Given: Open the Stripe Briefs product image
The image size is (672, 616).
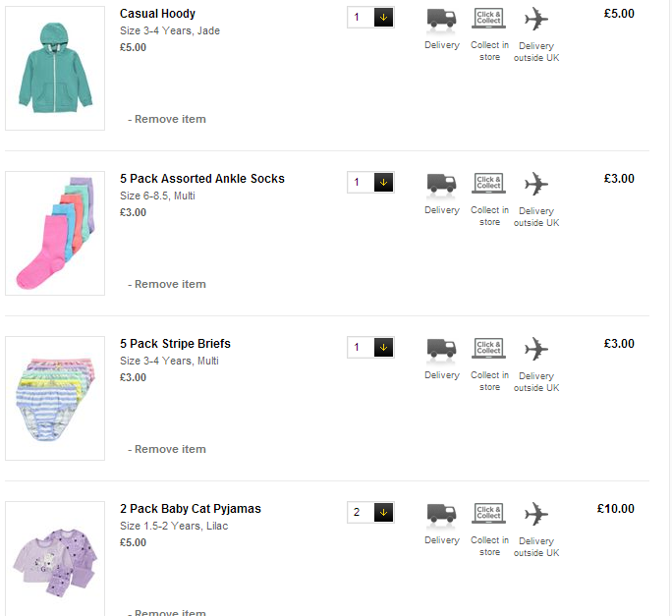Looking at the screenshot, I should (x=55, y=399).
